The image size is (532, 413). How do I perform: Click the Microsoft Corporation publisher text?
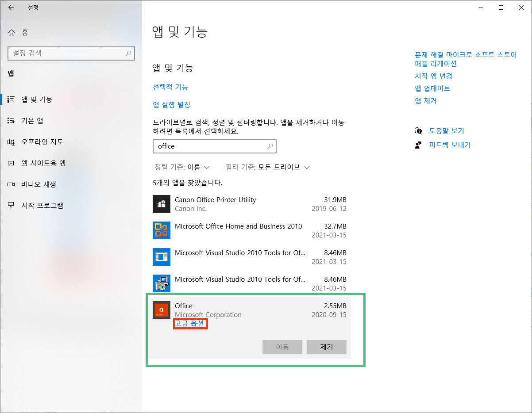point(208,315)
